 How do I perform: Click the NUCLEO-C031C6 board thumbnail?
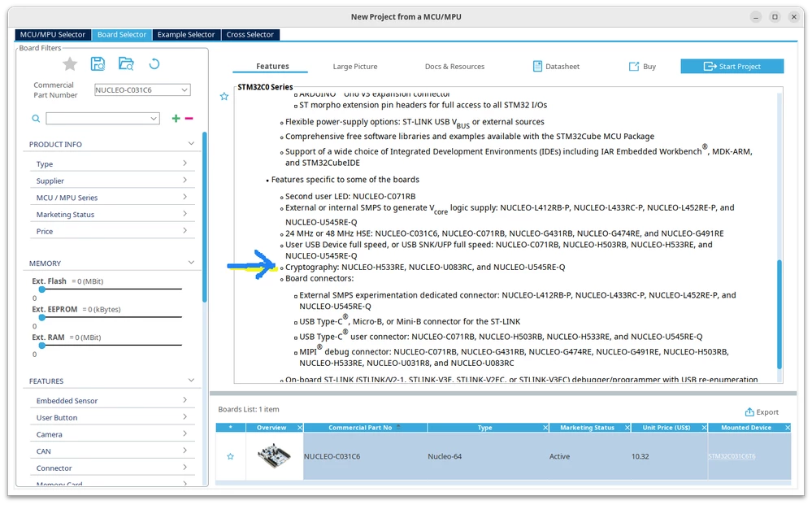point(274,455)
